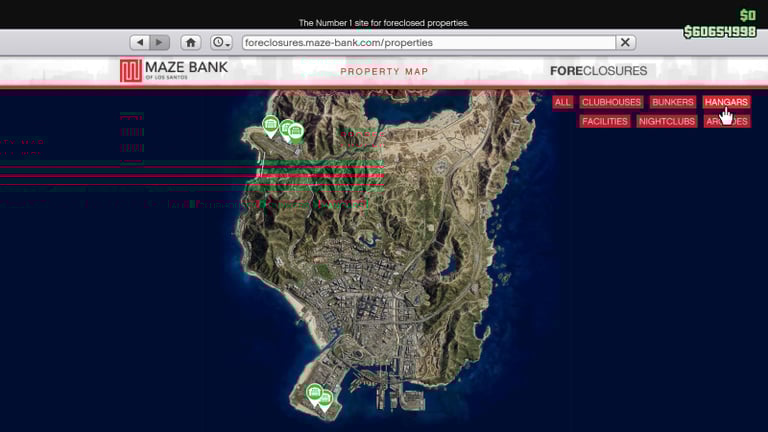Click the $60654998 bank balance text
The image size is (768, 432).
coord(720,32)
